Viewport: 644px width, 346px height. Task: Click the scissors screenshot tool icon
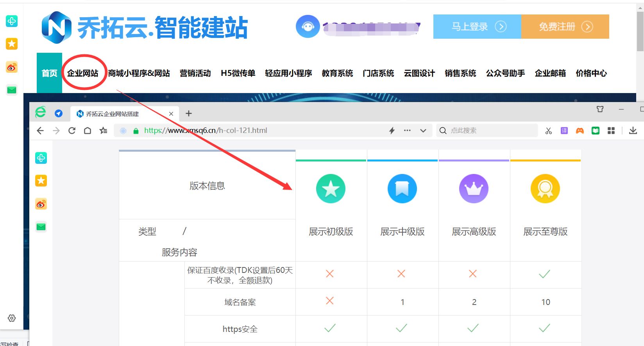tap(549, 131)
